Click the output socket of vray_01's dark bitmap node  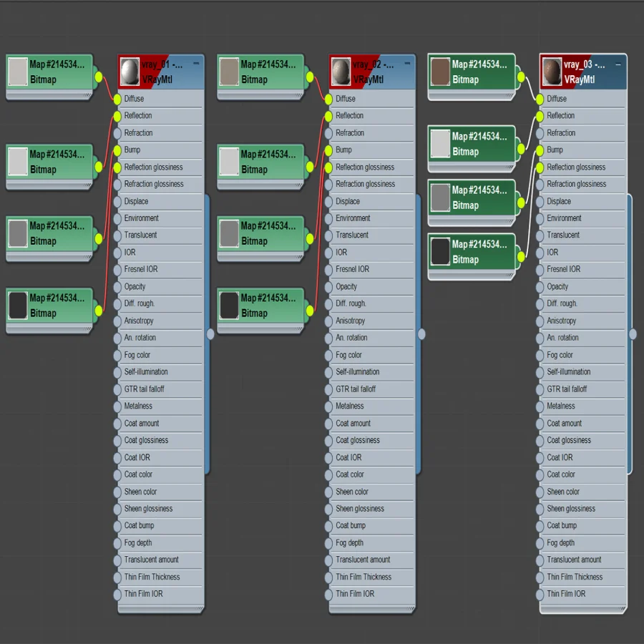[99, 311]
